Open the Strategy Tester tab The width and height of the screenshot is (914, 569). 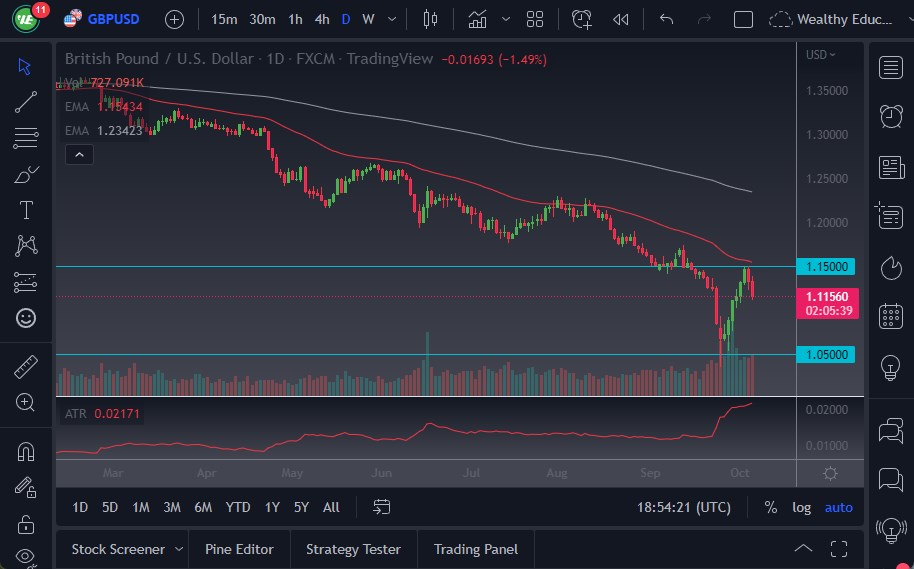(x=353, y=549)
